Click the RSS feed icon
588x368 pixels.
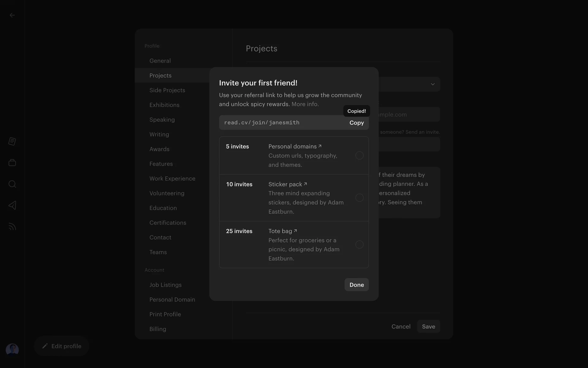click(x=12, y=227)
